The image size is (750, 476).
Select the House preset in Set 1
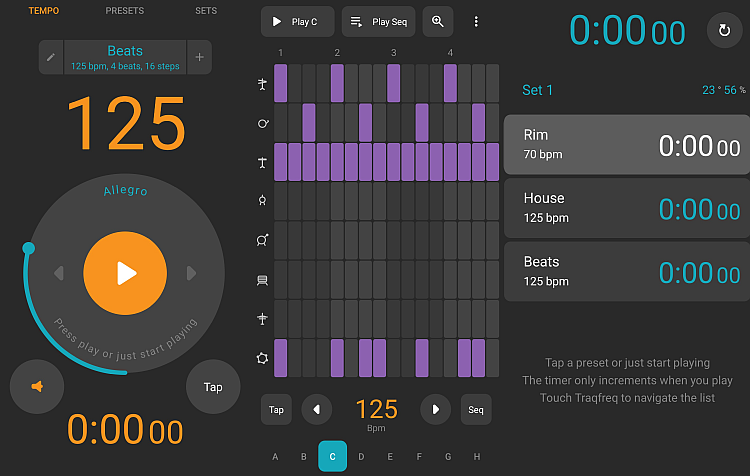(x=626, y=208)
